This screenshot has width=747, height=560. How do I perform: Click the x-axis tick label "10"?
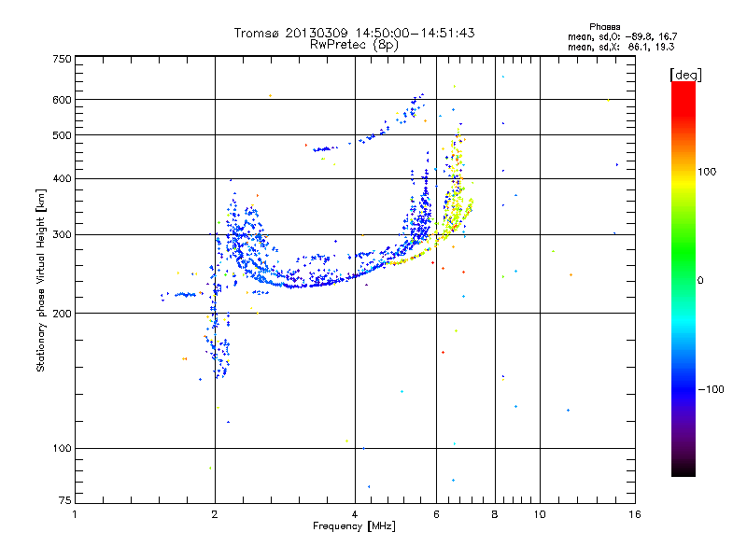pyautogui.click(x=540, y=514)
